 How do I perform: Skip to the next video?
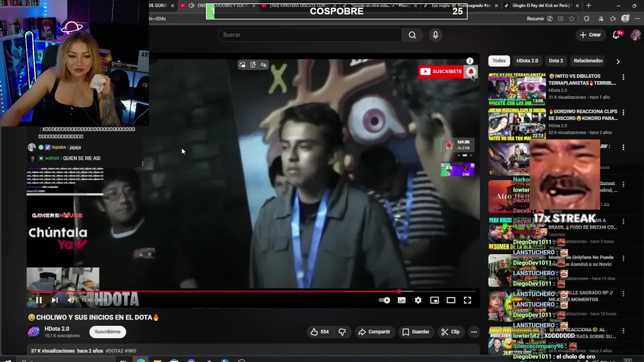coord(55,300)
